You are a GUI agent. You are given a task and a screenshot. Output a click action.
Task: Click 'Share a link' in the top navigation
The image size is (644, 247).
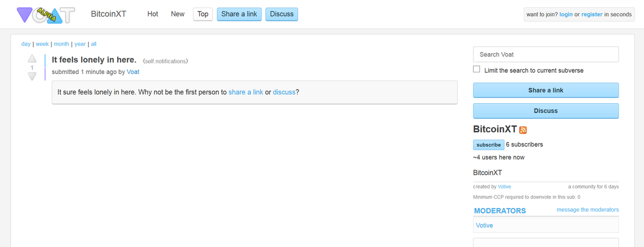tap(239, 14)
